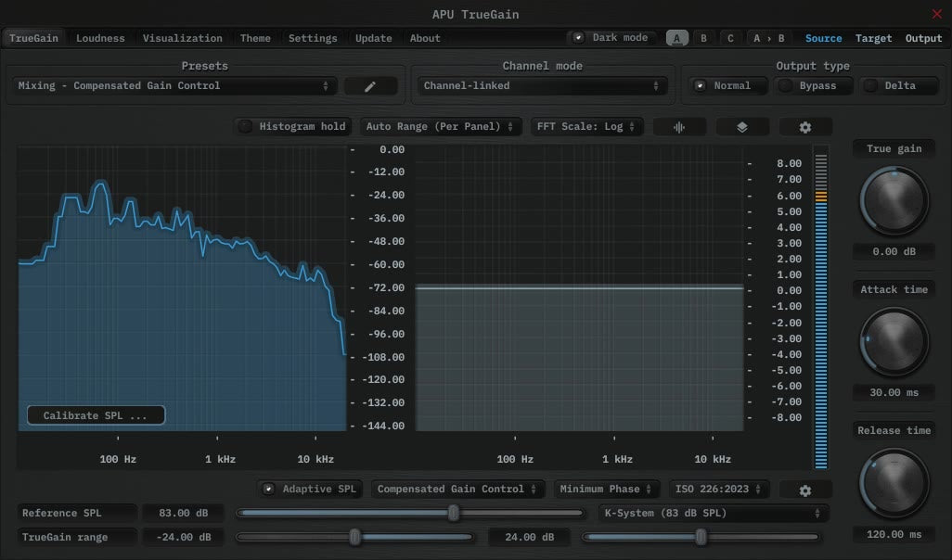Select the Source view
952x560 pixels.
click(823, 38)
